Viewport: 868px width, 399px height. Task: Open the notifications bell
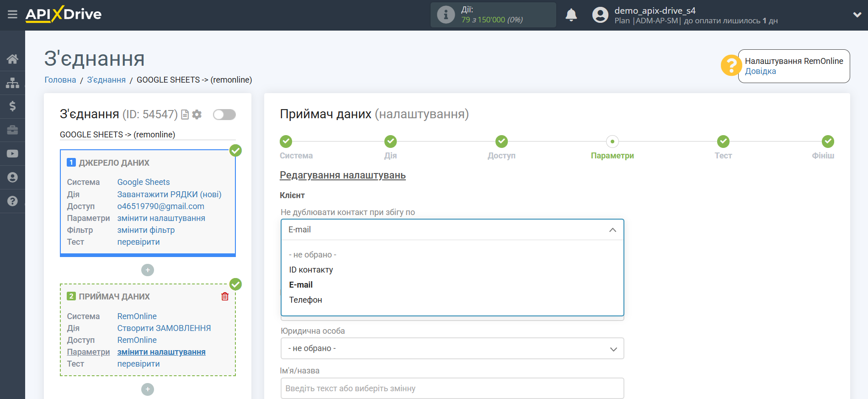[x=571, y=15]
